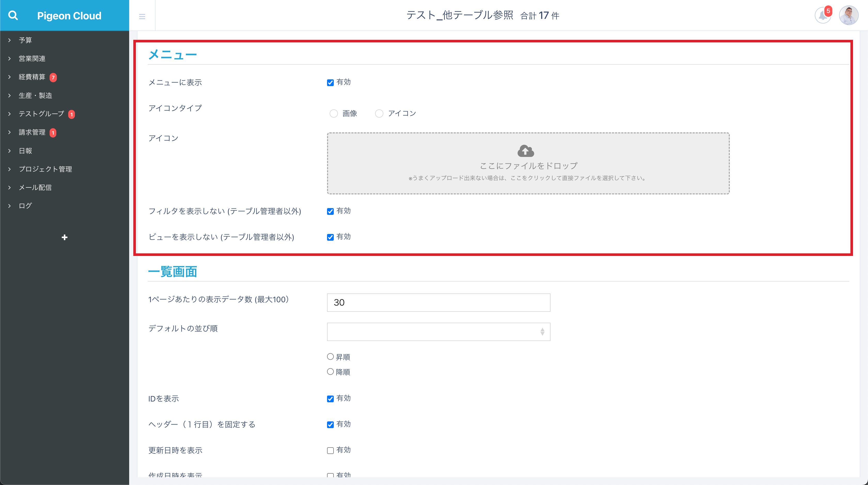Expand the 予算 sidebar group
This screenshot has width=868, height=485.
(x=25, y=40)
